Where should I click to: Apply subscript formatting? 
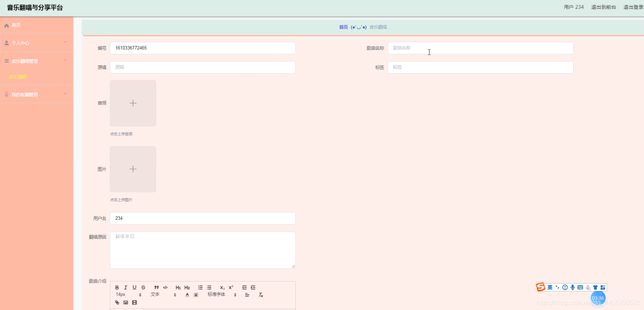click(222, 287)
